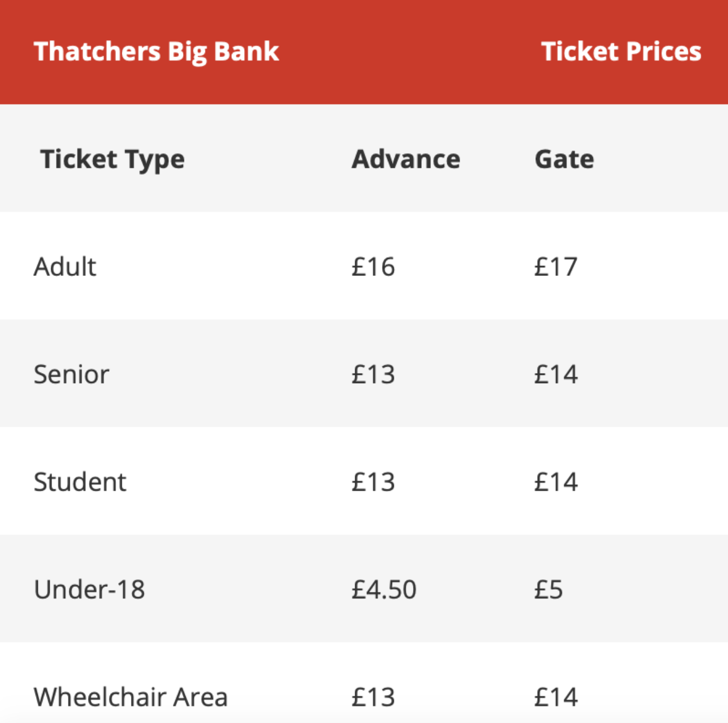Click the Thatchers Big Bank heading
728x723 pixels.
156,52
